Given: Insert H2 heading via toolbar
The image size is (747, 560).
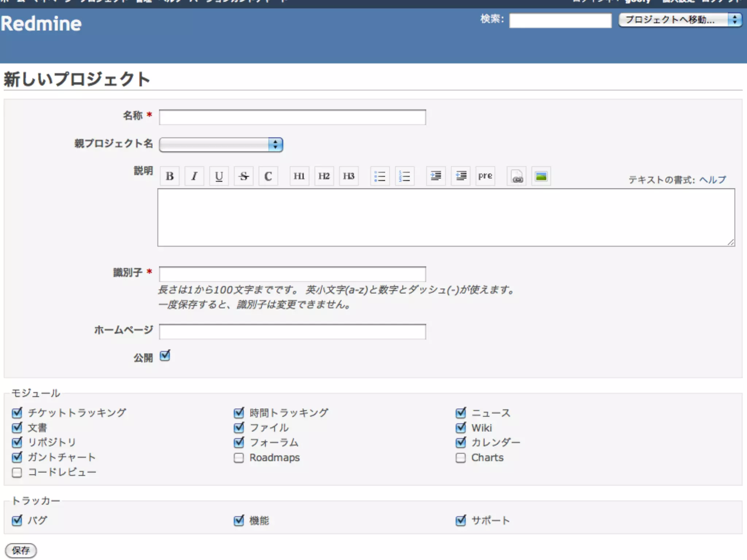Looking at the screenshot, I should click(x=324, y=176).
